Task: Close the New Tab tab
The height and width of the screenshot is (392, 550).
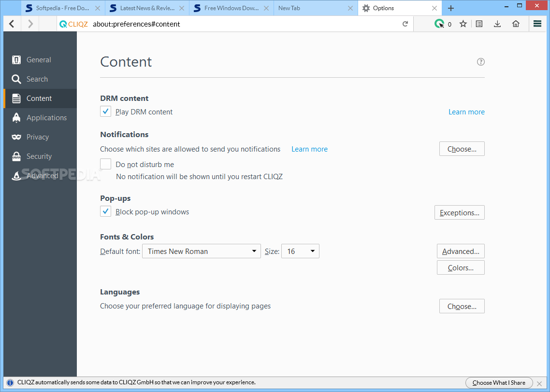Action: 350,8
